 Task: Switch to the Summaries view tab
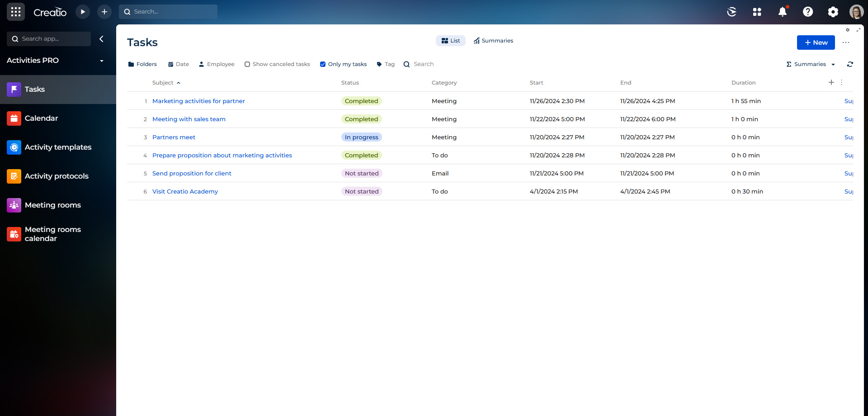pos(493,41)
